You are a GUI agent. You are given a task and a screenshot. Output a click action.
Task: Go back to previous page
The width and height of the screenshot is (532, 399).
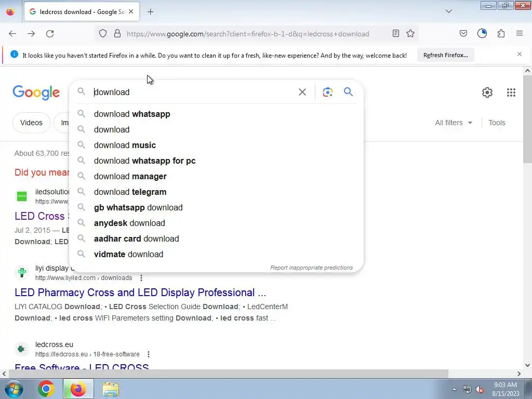click(12, 34)
